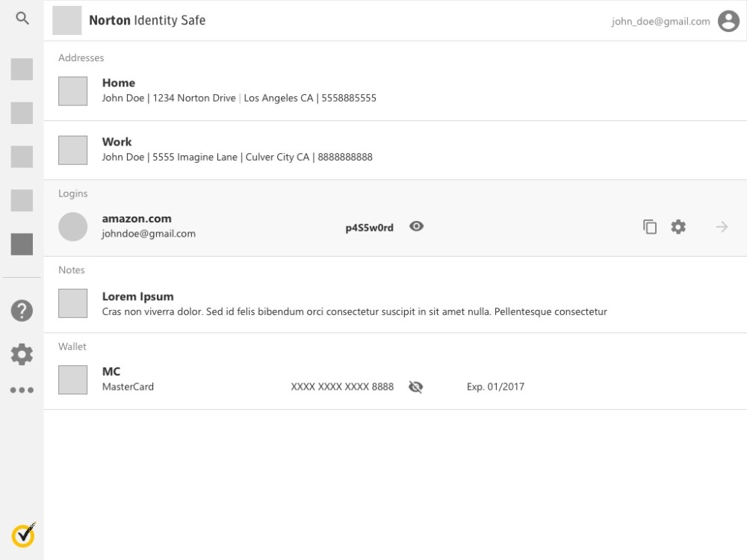This screenshot has height=560, width=747.
Task: Click the Norton checkmark logo
Action: click(x=23, y=535)
